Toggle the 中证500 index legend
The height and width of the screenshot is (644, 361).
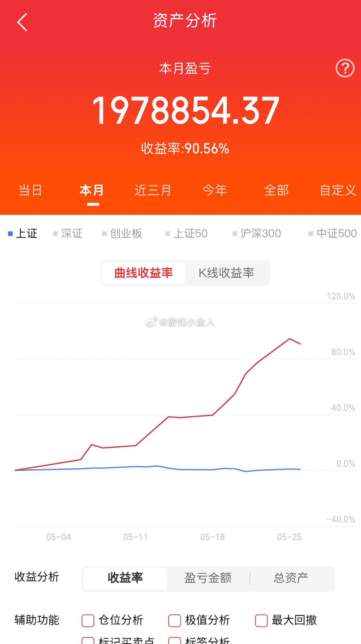pos(333,233)
